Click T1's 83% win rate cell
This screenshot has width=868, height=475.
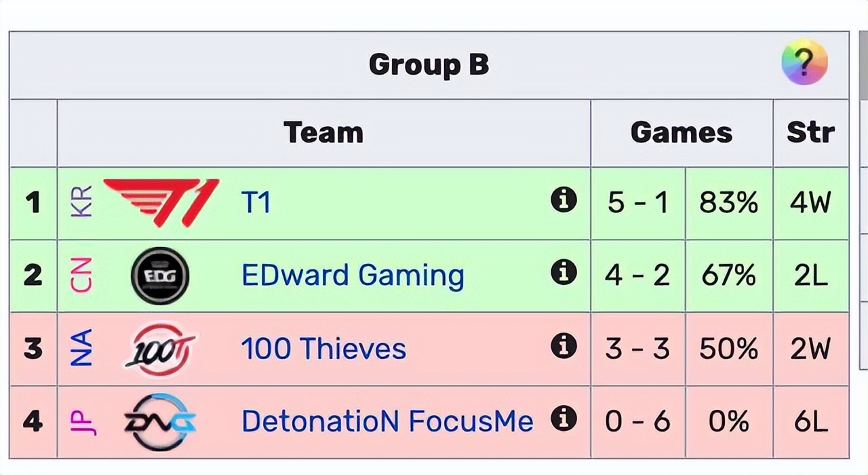point(728,202)
